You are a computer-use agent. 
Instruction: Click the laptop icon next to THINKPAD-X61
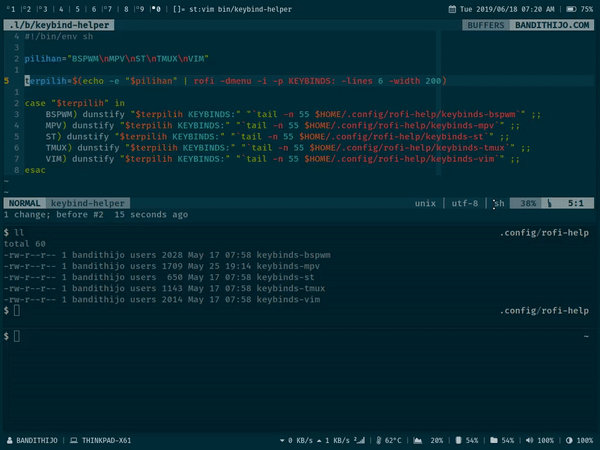pos(76,441)
